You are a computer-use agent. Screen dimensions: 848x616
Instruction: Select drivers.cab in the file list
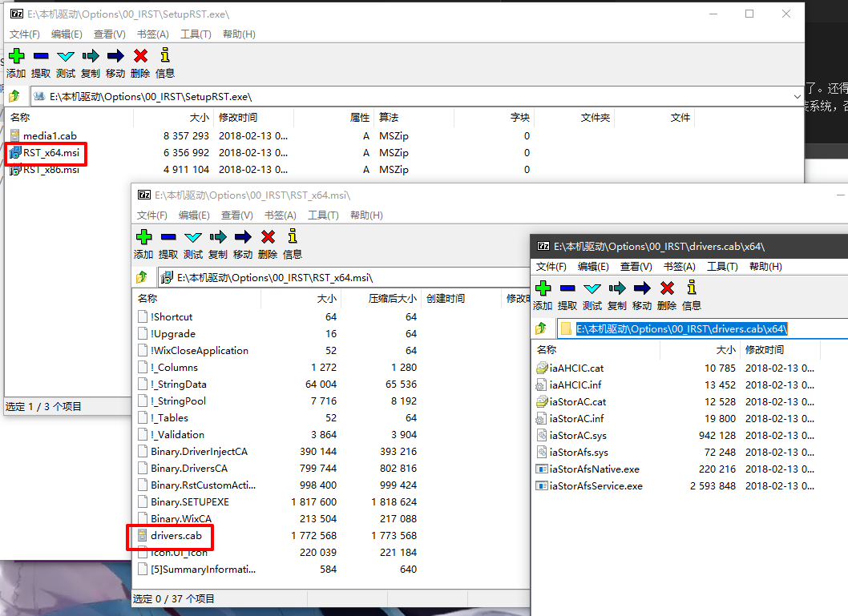coord(176,535)
